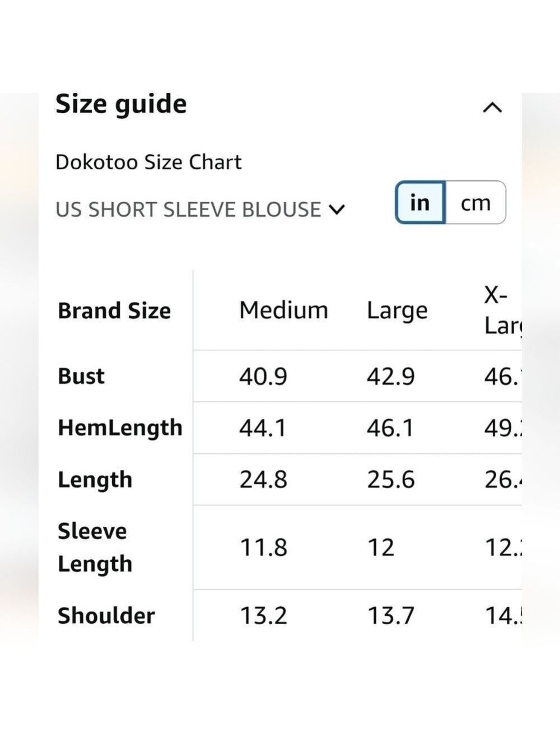Click the Sleeve Length row label
Image resolution: width=560 pixels, height=747 pixels.
click(95, 548)
